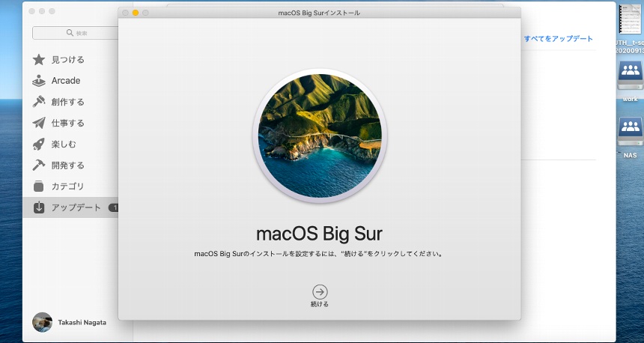Open Arcade section in App Store sidebar

pyautogui.click(x=66, y=81)
